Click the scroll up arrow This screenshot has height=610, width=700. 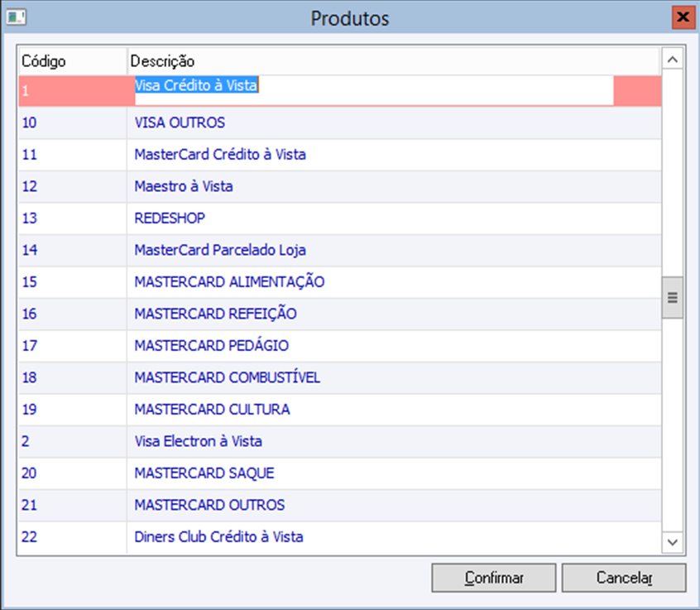pyautogui.click(x=673, y=60)
